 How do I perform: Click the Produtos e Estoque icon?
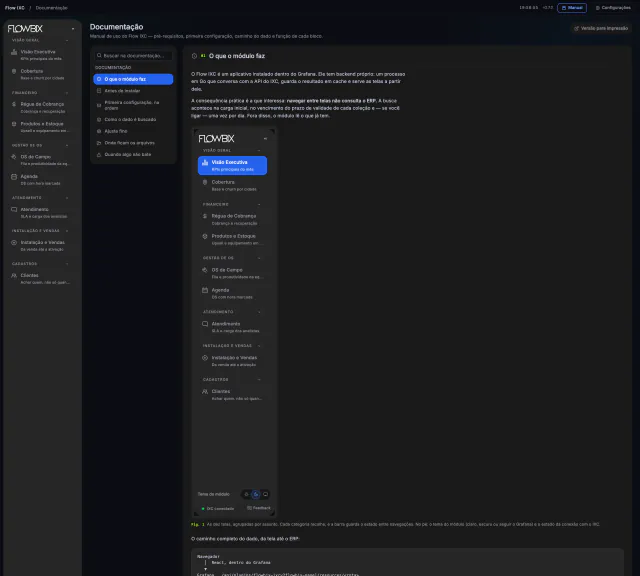point(14,124)
